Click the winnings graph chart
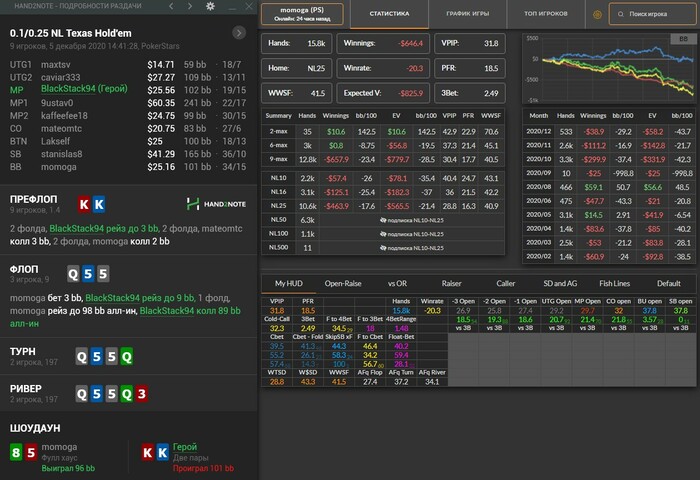Image resolution: width=700 pixels, height=480 pixels. [x=609, y=69]
